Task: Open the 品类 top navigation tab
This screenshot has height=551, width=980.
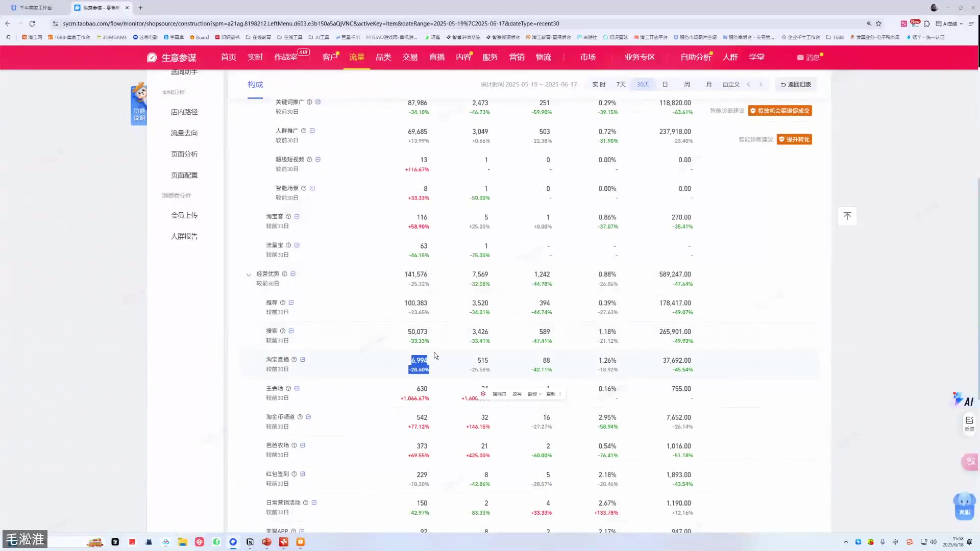Action: (383, 57)
